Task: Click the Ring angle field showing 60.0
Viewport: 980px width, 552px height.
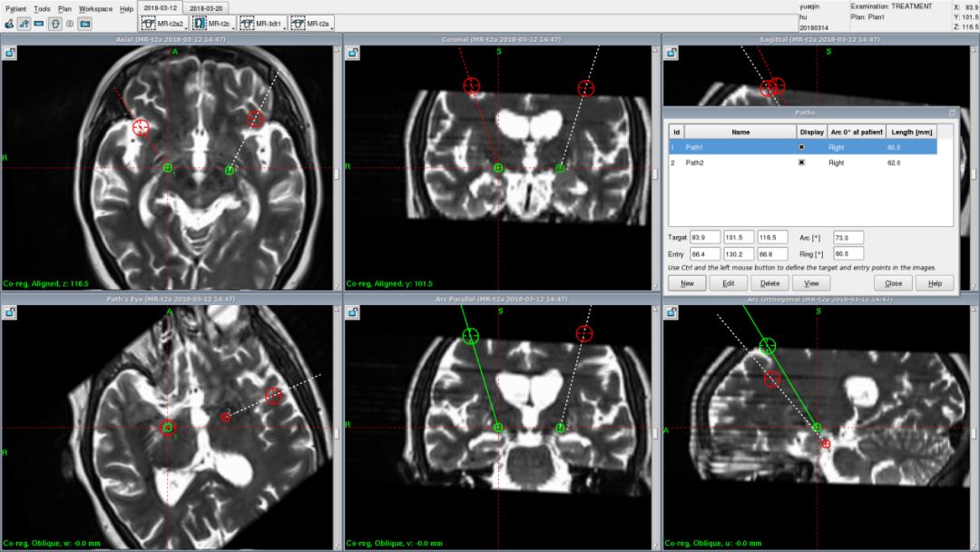Action: tap(848, 254)
